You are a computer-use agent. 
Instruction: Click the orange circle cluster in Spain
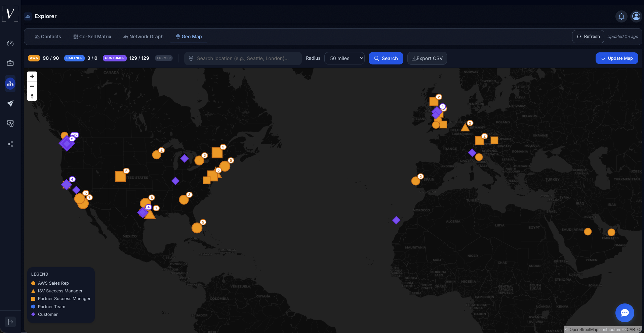pyautogui.click(x=416, y=181)
